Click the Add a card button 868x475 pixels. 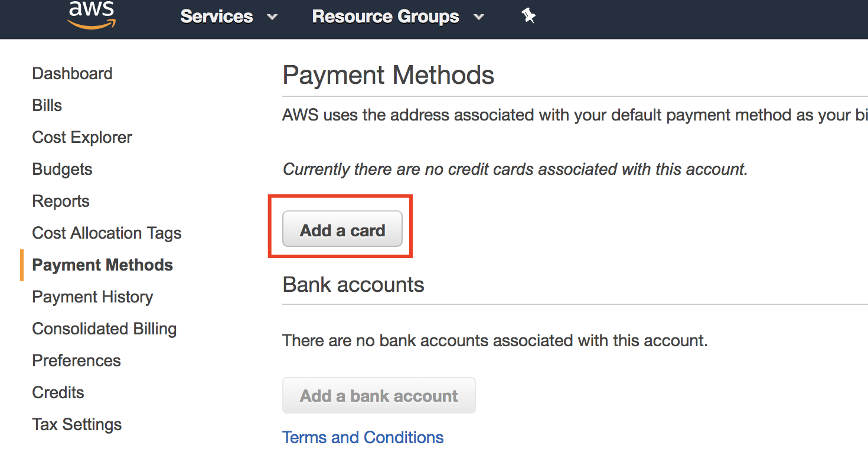click(342, 229)
